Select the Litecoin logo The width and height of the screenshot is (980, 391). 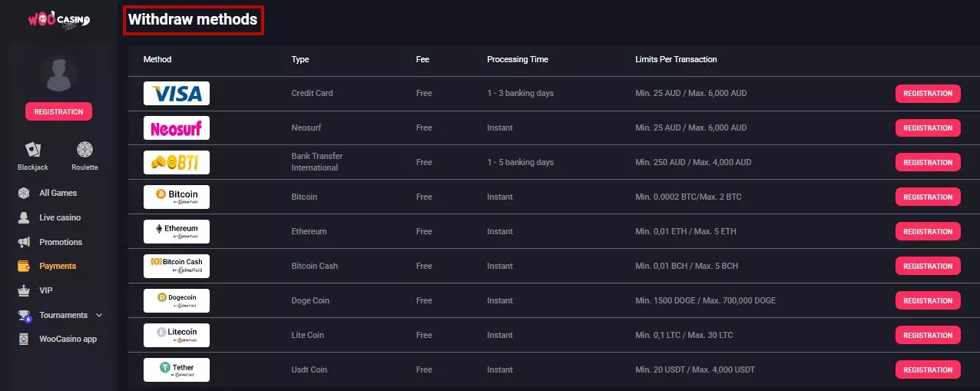click(x=177, y=335)
